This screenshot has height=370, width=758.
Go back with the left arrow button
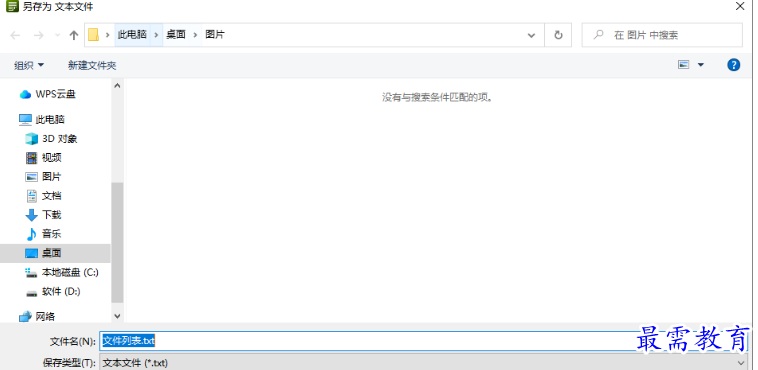pos(15,35)
